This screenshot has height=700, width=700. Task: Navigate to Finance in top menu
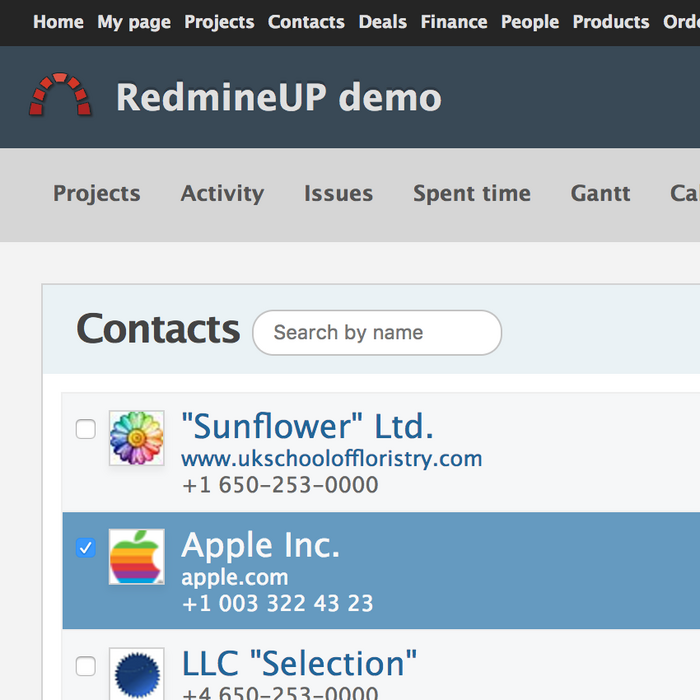tap(454, 22)
